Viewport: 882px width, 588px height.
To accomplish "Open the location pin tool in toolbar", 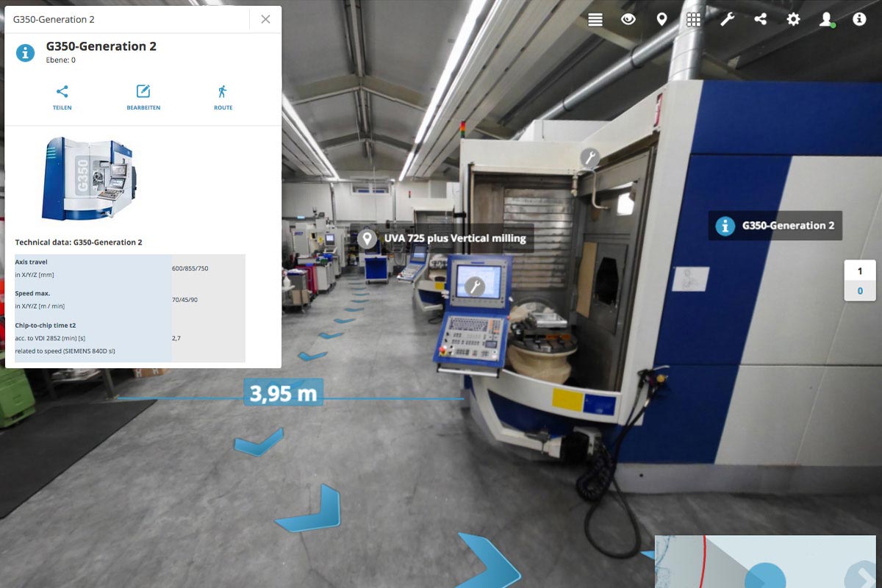I will tap(661, 20).
